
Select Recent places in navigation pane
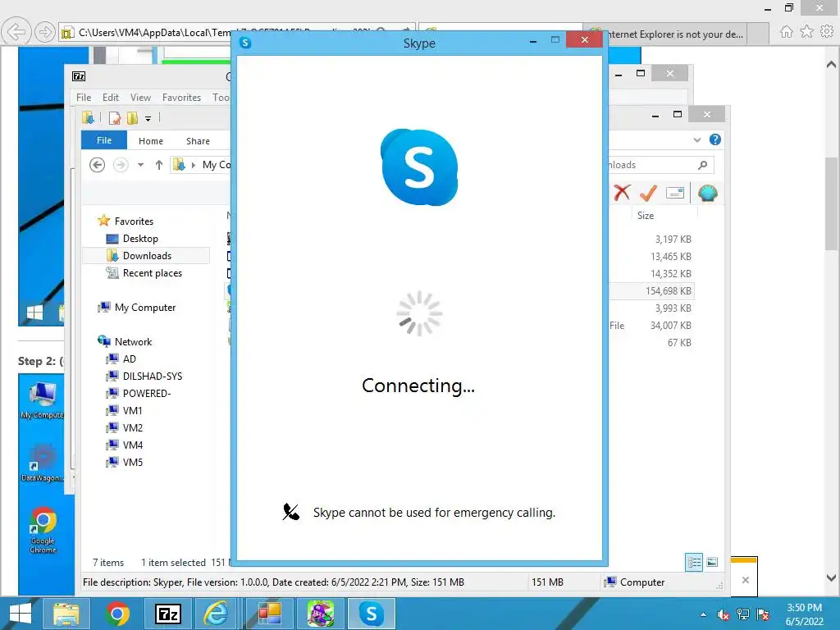point(152,272)
